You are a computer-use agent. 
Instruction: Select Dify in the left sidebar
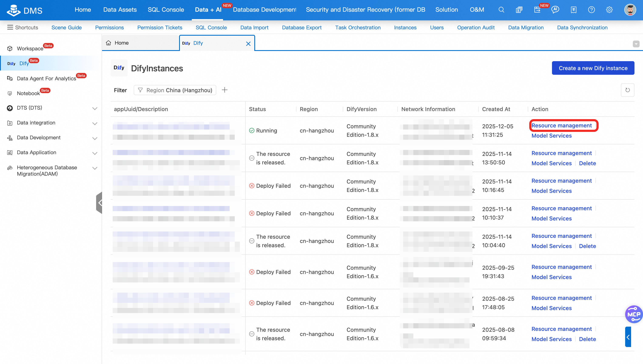pos(51,63)
